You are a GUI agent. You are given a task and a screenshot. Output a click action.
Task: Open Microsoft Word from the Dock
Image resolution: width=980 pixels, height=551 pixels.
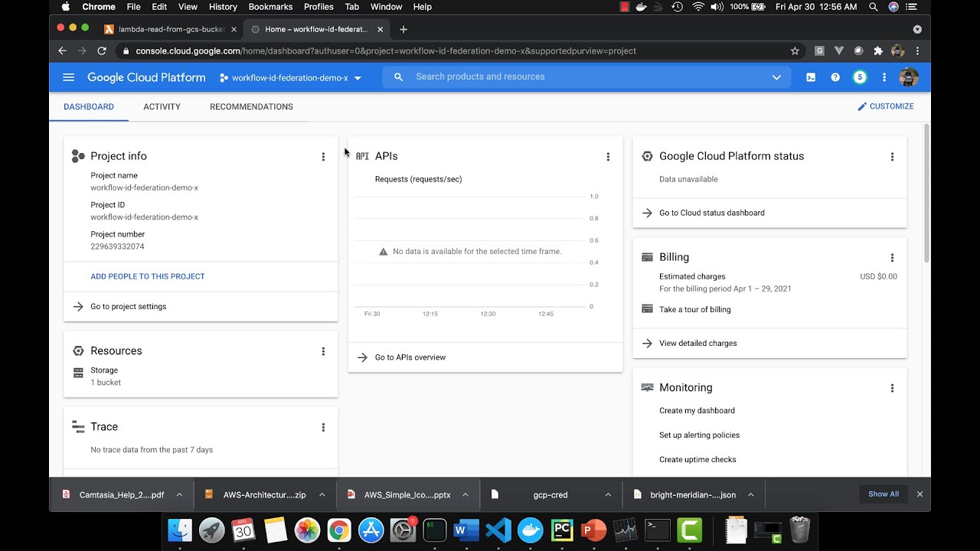(x=466, y=530)
